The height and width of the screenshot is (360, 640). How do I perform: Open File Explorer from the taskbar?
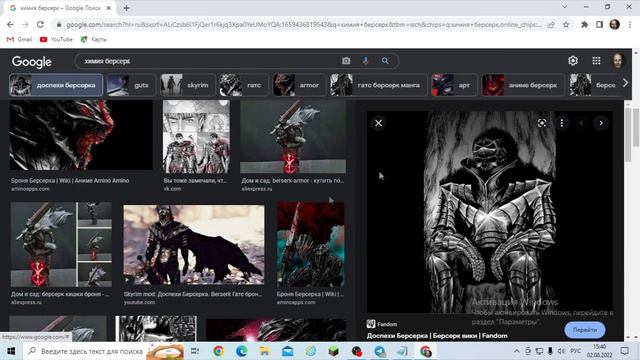264,351
